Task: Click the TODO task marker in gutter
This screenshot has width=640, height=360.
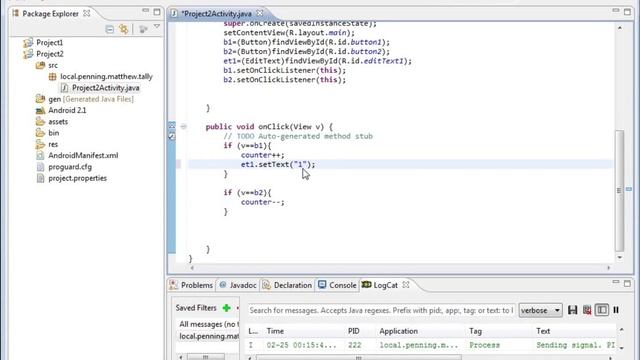Action: tap(172, 136)
